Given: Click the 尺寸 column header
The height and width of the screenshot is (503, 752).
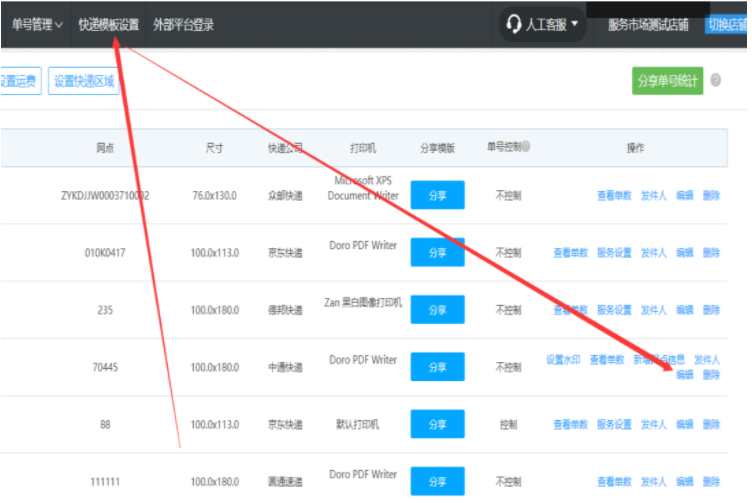Looking at the screenshot, I should click(x=214, y=148).
